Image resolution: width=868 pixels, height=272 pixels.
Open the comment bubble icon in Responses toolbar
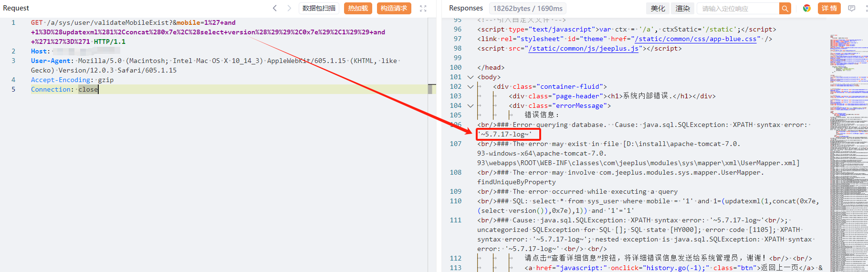tap(852, 8)
